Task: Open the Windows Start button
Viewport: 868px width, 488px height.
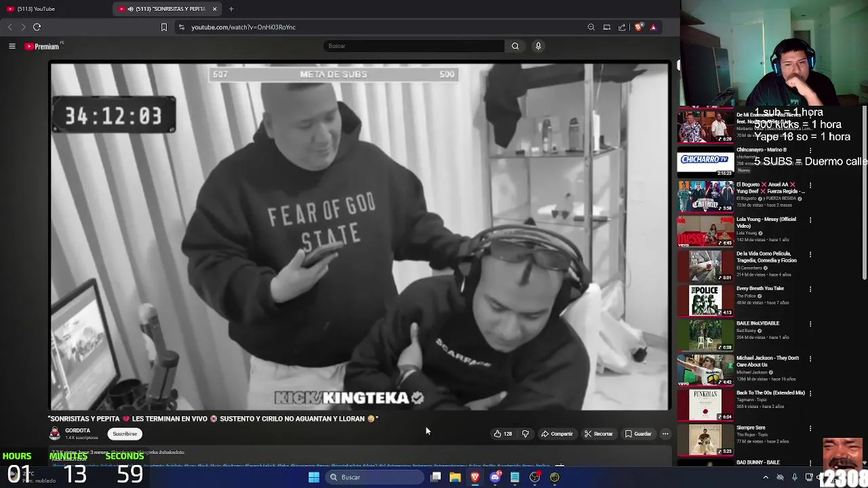Action: pyautogui.click(x=314, y=477)
